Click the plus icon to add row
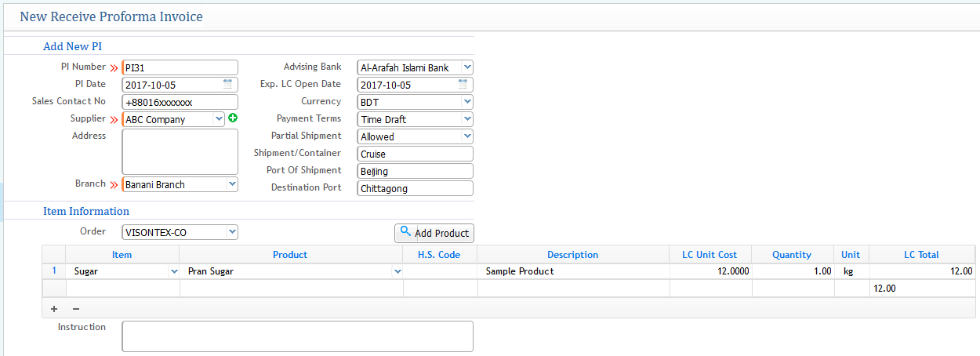980x356 pixels. pos(53,308)
